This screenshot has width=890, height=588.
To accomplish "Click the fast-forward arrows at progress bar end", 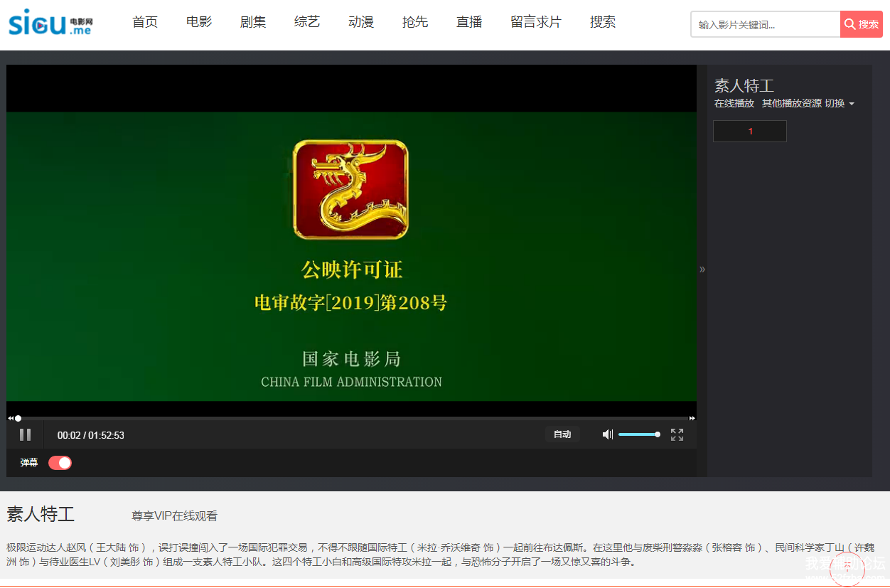I will 692,418.
